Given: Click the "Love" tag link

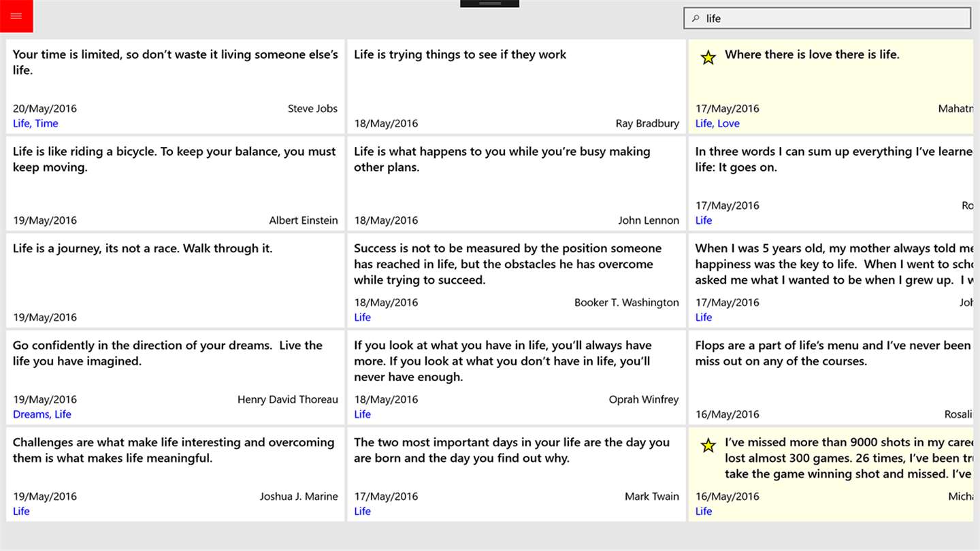Looking at the screenshot, I should 728,123.
